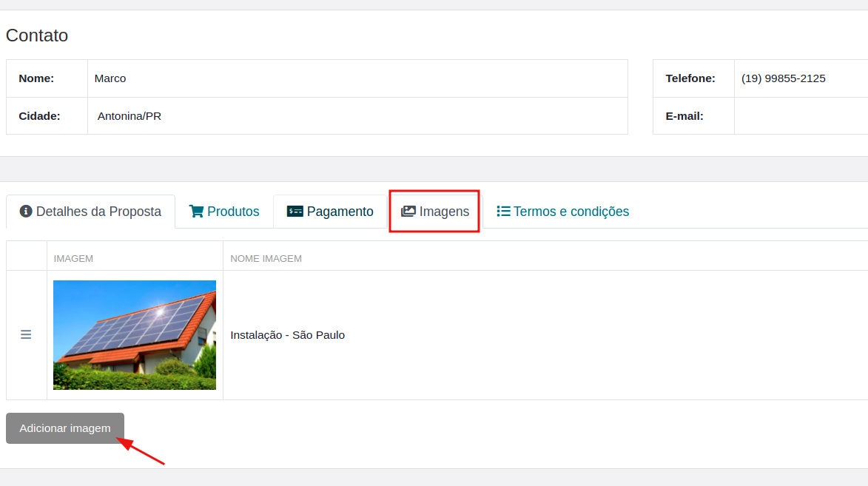
Task: Click the NOME IMAGEM column header
Action: 266,258
